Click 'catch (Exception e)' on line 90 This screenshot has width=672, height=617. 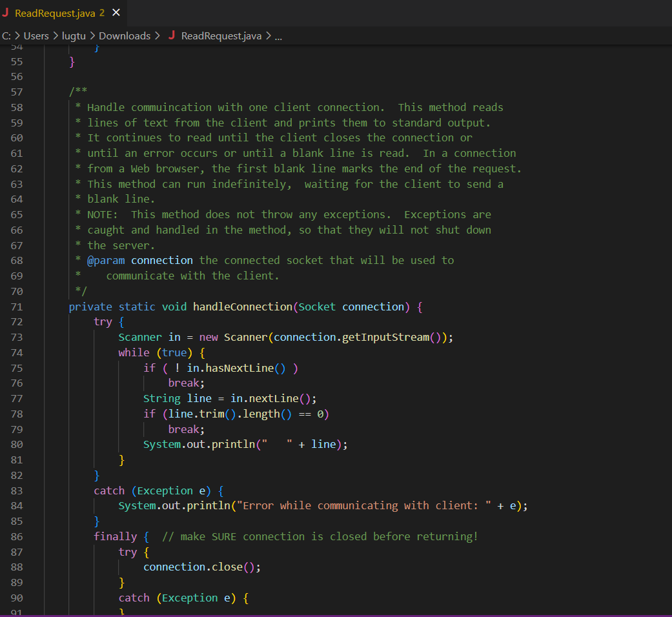[x=178, y=598]
